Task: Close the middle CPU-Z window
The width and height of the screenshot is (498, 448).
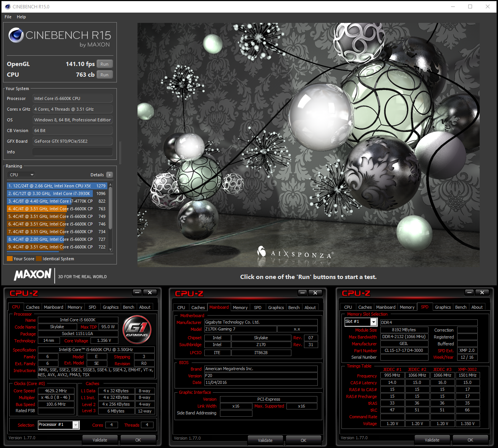Action: coord(315,293)
